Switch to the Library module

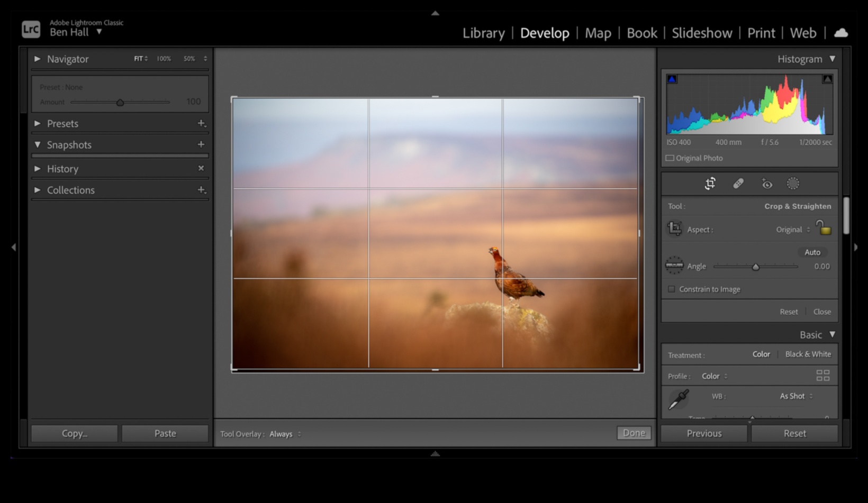pos(483,33)
